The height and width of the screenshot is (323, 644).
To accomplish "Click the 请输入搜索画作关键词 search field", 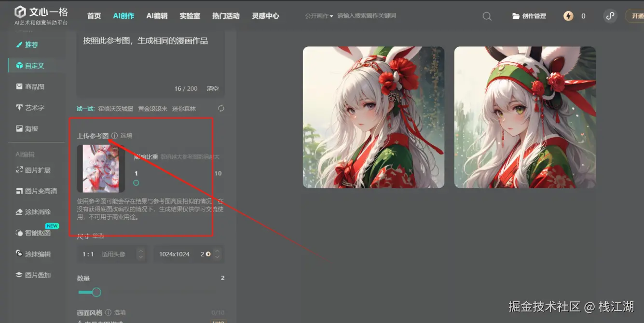I will (x=367, y=16).
